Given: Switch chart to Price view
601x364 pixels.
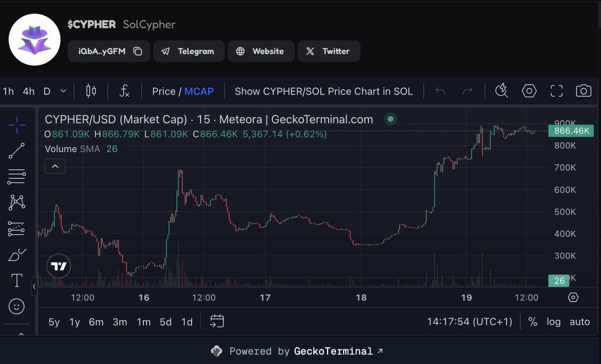Looking at the screenshot, I should 164,91.
